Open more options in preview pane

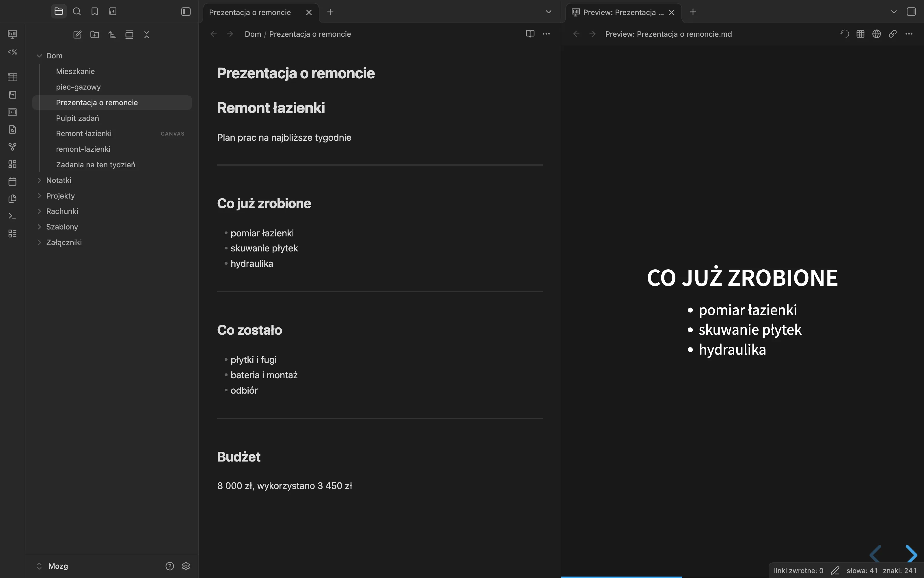pyautogui.click(x=909, y=34)
